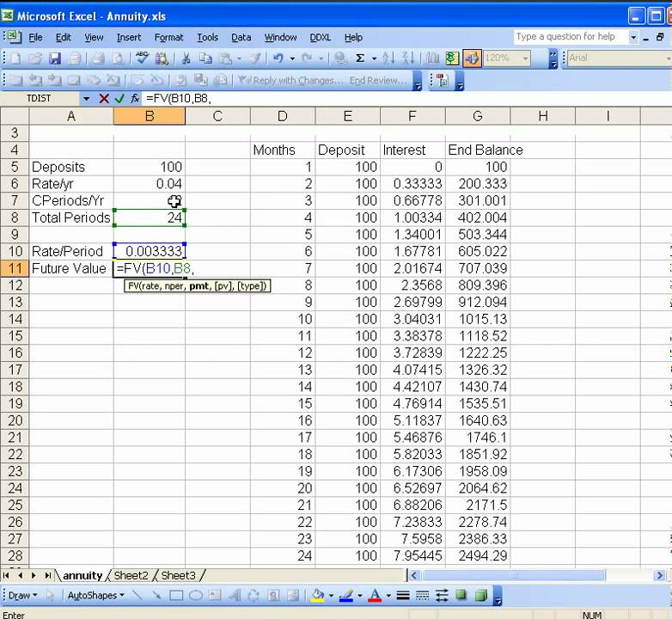
Task: Open the Font Color dropdown arrow
Action: pyautogui.click(x=388, y=596)
